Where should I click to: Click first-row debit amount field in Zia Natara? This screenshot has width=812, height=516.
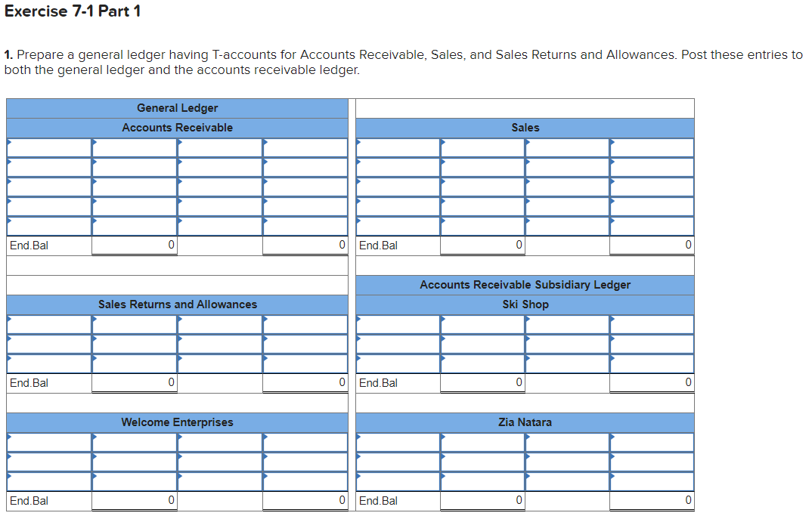click(x=482, y=443)
